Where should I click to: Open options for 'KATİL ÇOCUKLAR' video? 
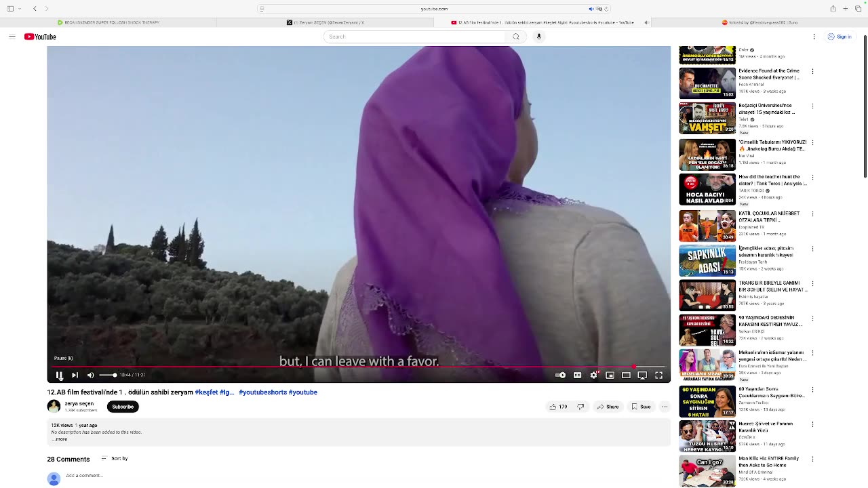click(812, 214)
